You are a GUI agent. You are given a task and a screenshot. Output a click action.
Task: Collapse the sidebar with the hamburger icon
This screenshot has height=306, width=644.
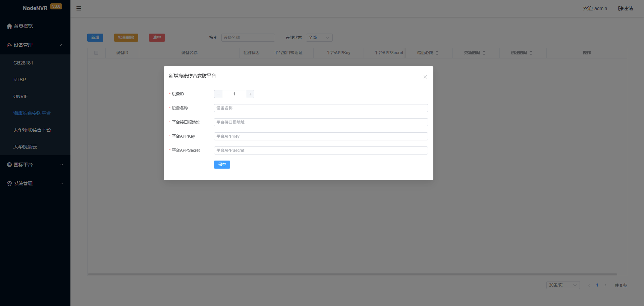(x=79, y=8)
